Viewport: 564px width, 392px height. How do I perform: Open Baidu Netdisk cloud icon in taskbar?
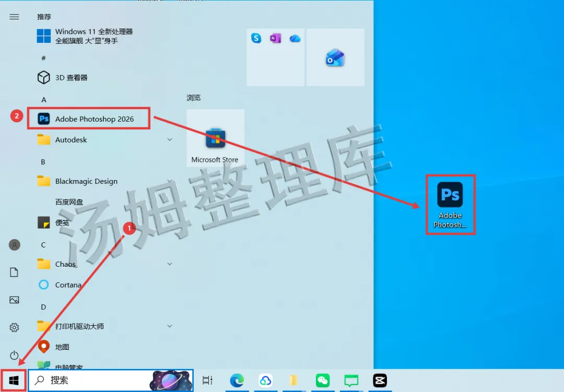pos(265,380)
